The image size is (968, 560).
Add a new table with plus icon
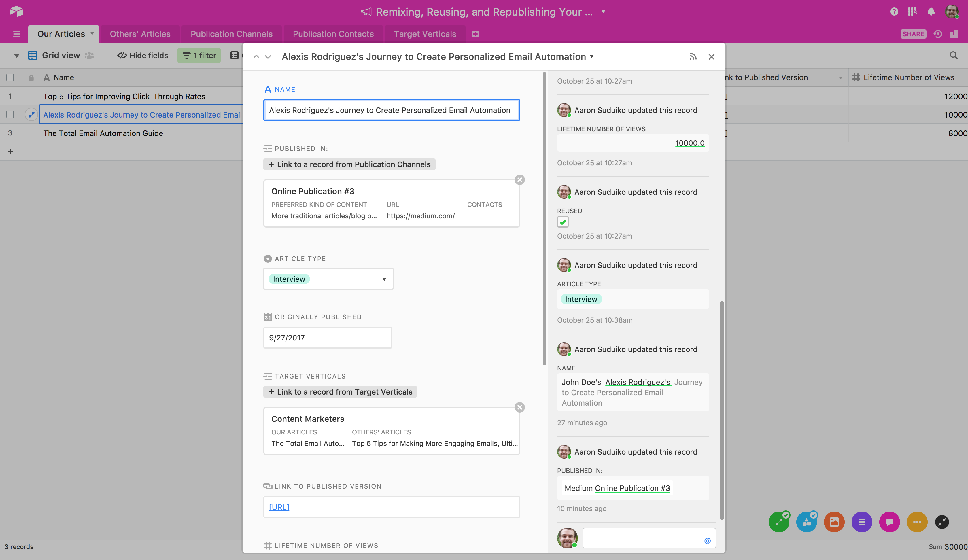coord(475,34)
